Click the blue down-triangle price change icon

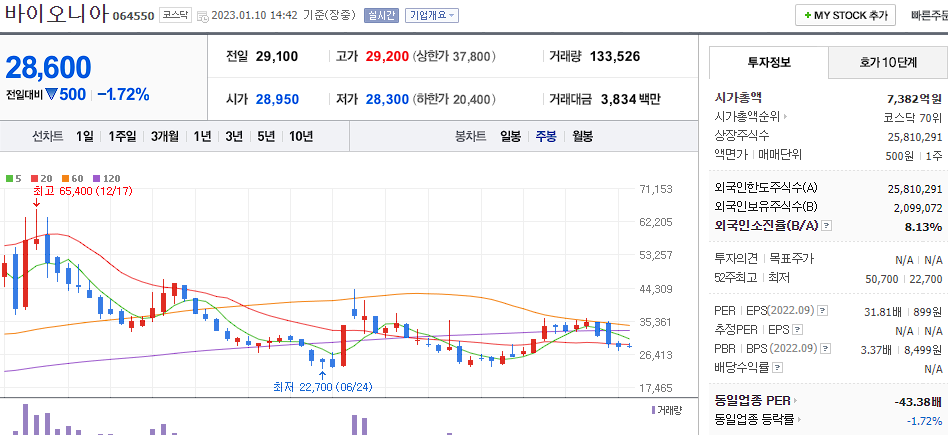50,94
